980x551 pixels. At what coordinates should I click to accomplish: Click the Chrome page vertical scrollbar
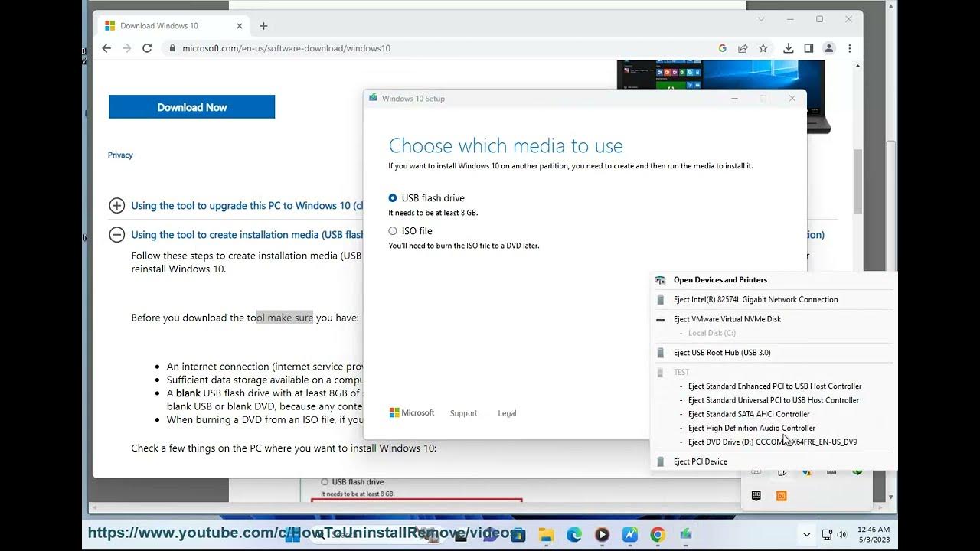pyautogui.click(x=858, y=182)
